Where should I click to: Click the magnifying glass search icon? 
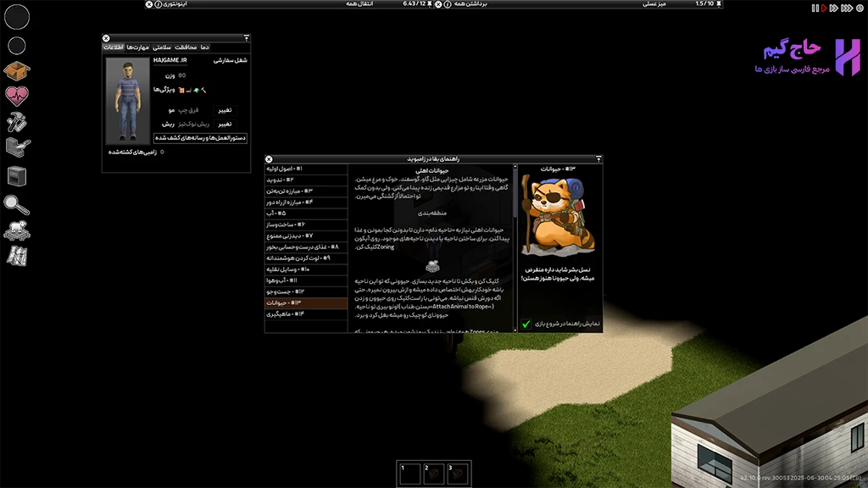pyautogui.click(x=16, y=205)
